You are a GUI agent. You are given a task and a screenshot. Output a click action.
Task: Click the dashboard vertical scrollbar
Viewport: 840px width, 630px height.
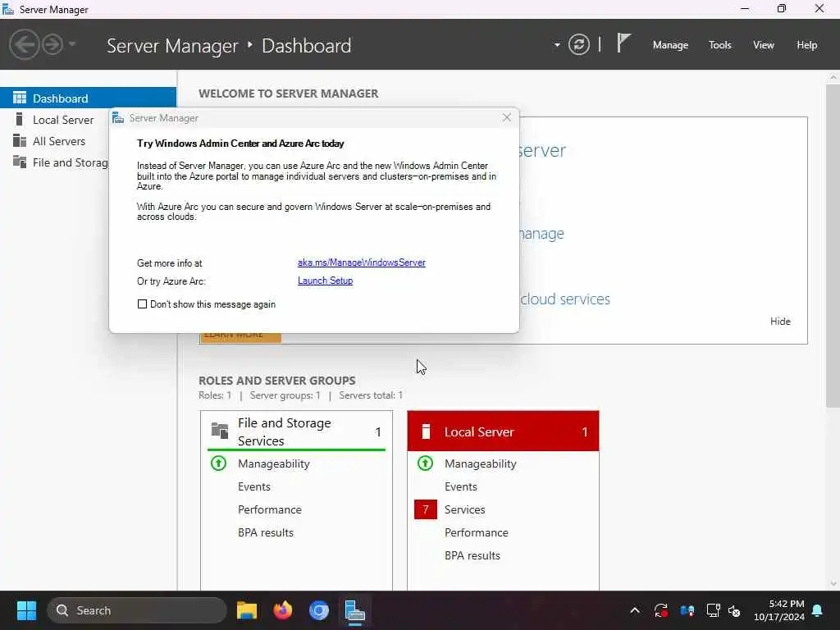(x=833, y=246)
